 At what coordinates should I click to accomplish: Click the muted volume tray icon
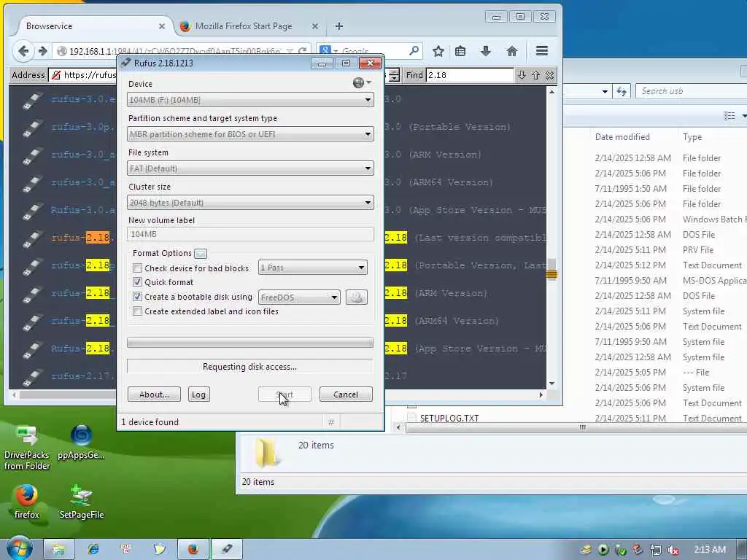(x=673, y=550)
